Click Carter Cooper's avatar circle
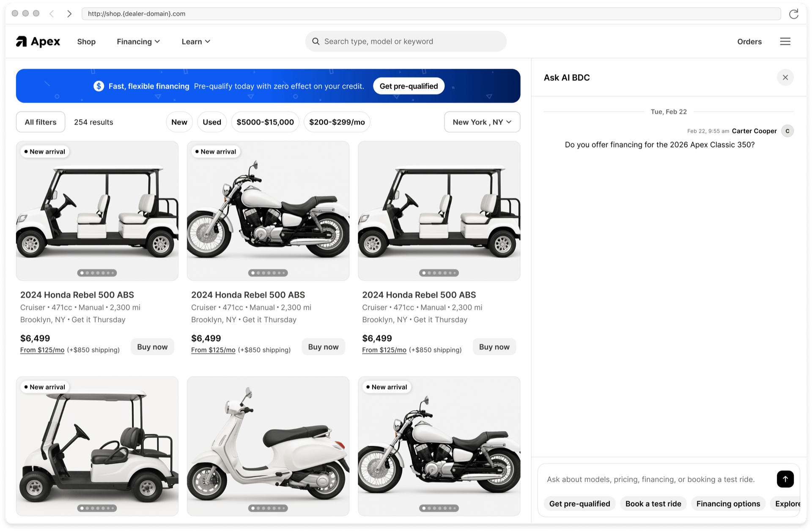Viewport: 812px width, 531px height. coord(787,131)
